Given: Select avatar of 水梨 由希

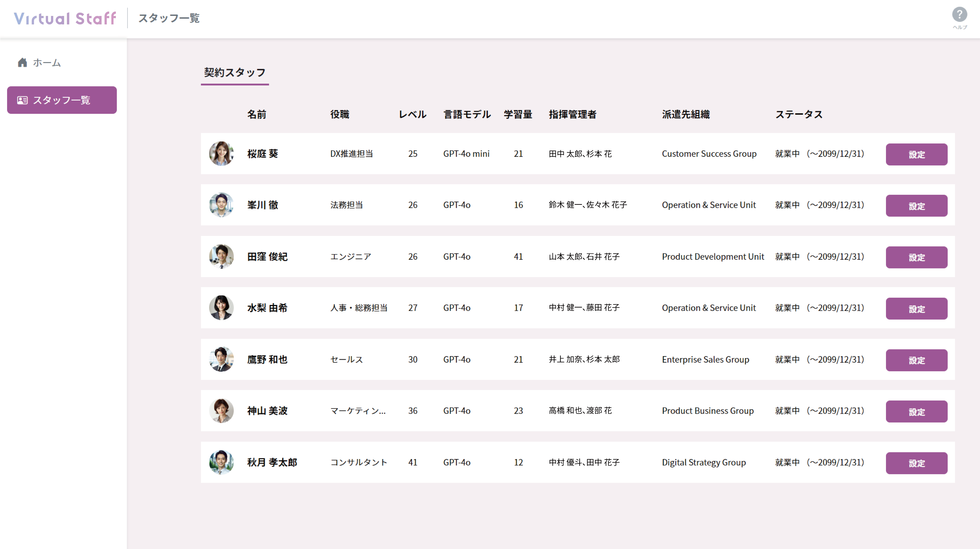Looking at the screenshot, I should (x=221, y=308).
